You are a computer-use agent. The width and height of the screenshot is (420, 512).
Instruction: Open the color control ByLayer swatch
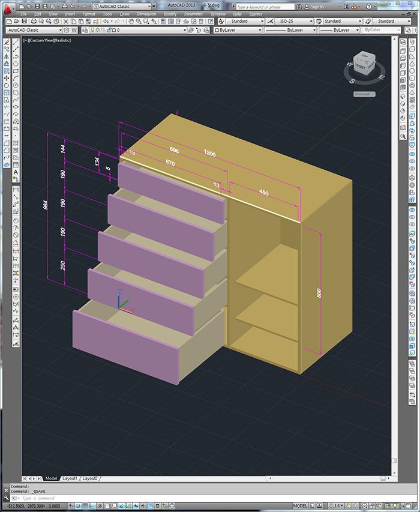pos(239,30)
